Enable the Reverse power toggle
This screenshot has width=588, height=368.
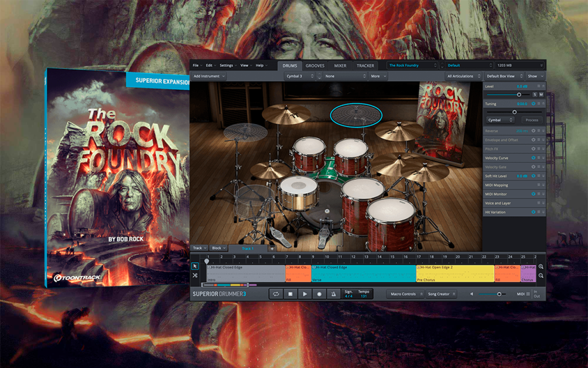533,131
